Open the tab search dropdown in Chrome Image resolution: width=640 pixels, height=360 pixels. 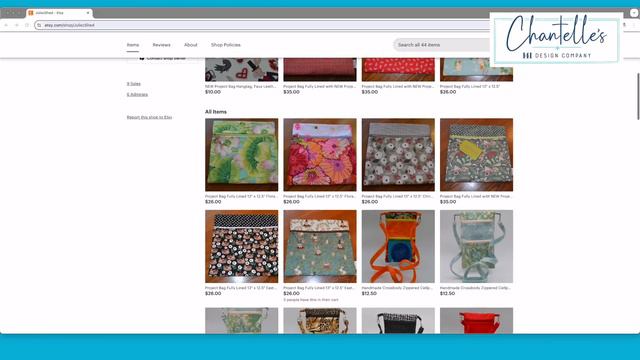point(634,13)
